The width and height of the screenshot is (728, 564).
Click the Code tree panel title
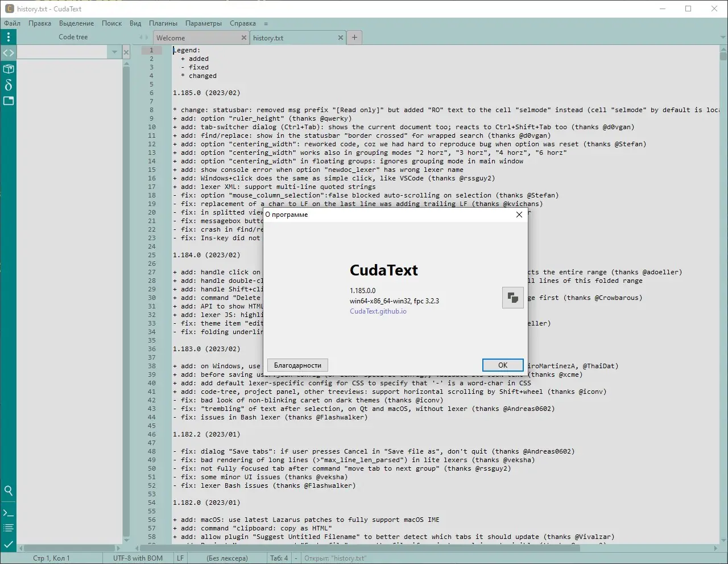[x=73, y=37]
